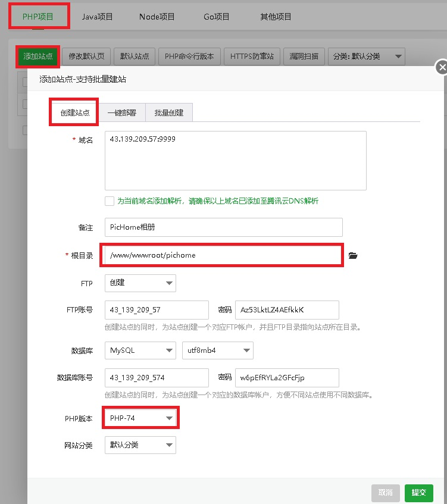Open the Node项目 tab
The width and height of the screenshot is (447, 504).
click(x=157, y=17)
